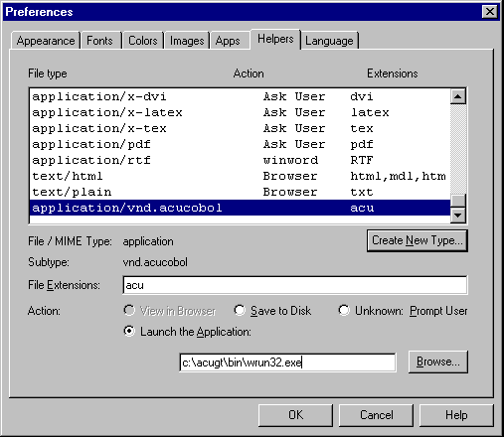The width and height of the screenshot is (504, 437).
Task: Select the application/vnd.acucobol row
Action: pos(240,208)
